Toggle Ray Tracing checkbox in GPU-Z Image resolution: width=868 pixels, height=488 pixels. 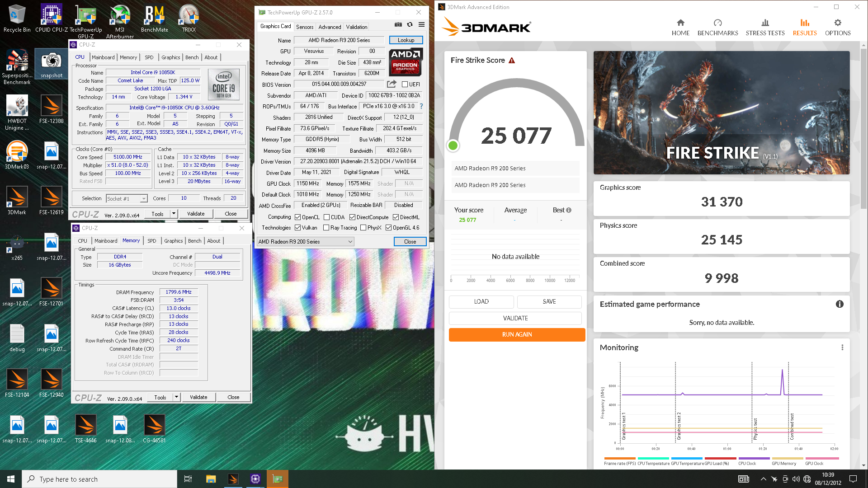[x=326, y=228]
